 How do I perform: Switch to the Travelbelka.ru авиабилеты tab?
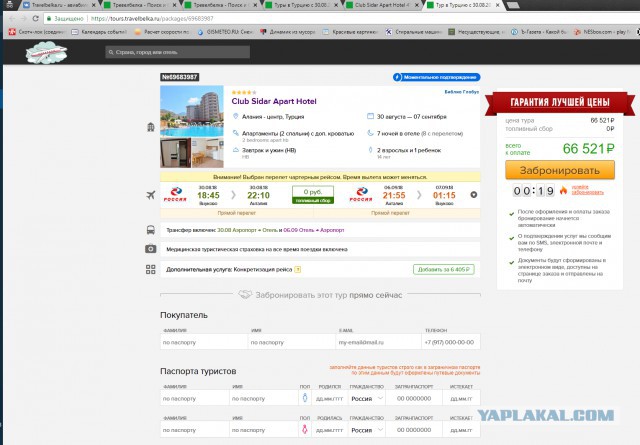58,5
